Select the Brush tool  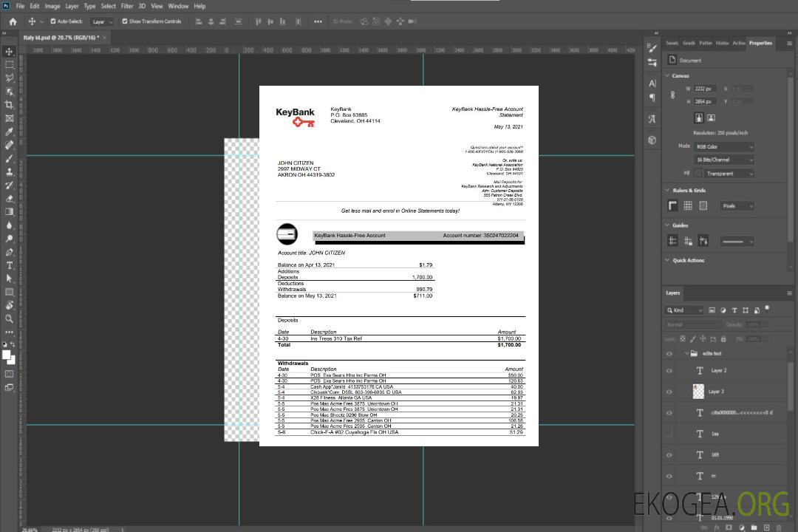(9, 158)
